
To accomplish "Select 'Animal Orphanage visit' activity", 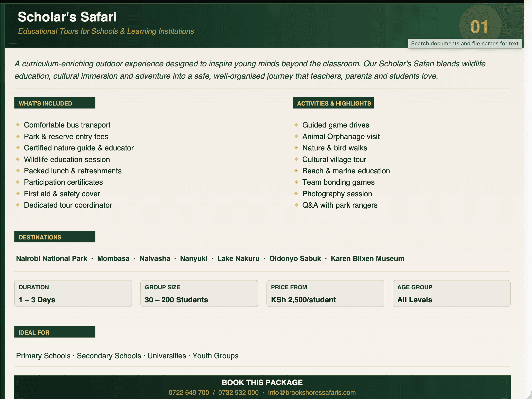I will coord(341,137).
